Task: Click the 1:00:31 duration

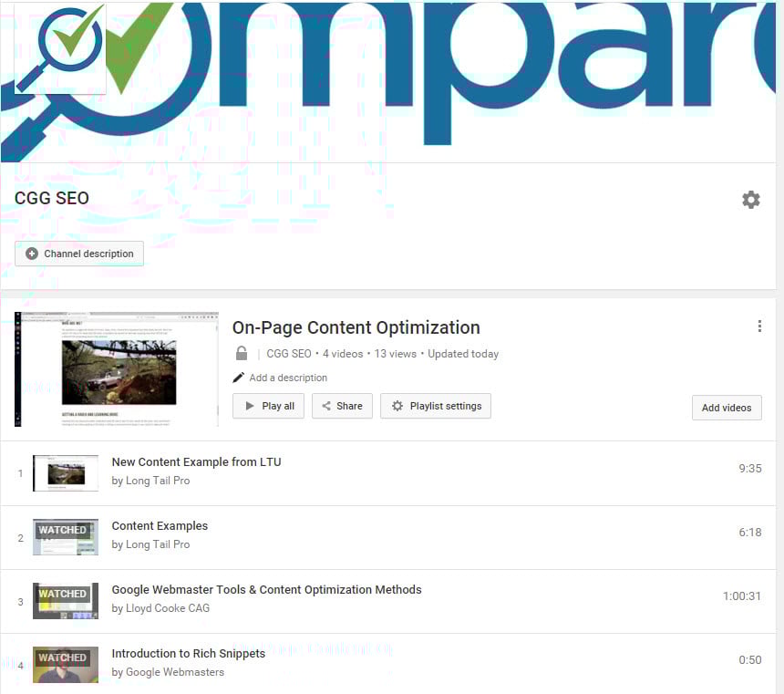Action: pyautogui.click(x=742, y=596)
